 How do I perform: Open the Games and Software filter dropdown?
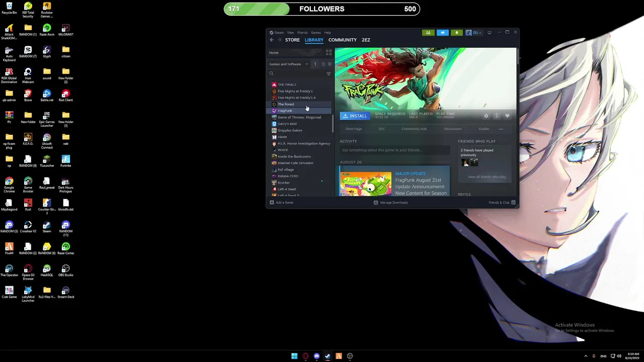point(289,64)
